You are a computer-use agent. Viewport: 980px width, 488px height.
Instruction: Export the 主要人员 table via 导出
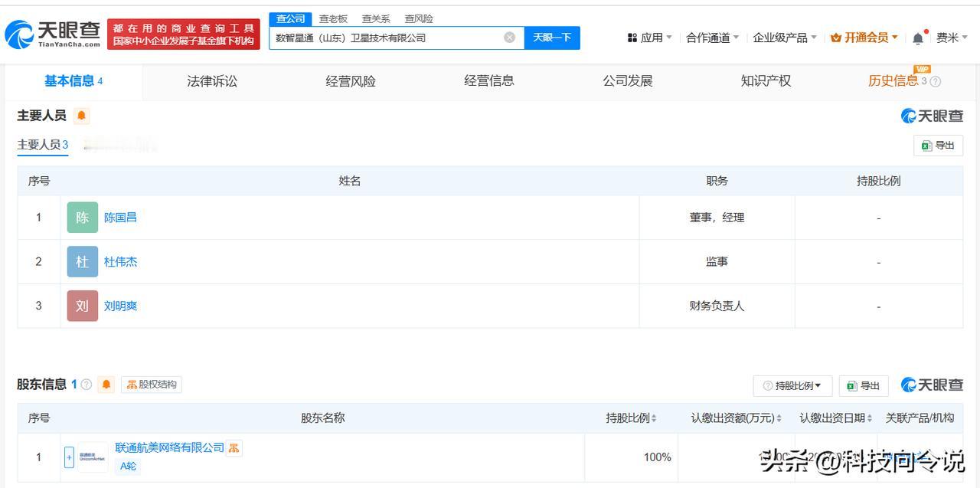[938, 146]
